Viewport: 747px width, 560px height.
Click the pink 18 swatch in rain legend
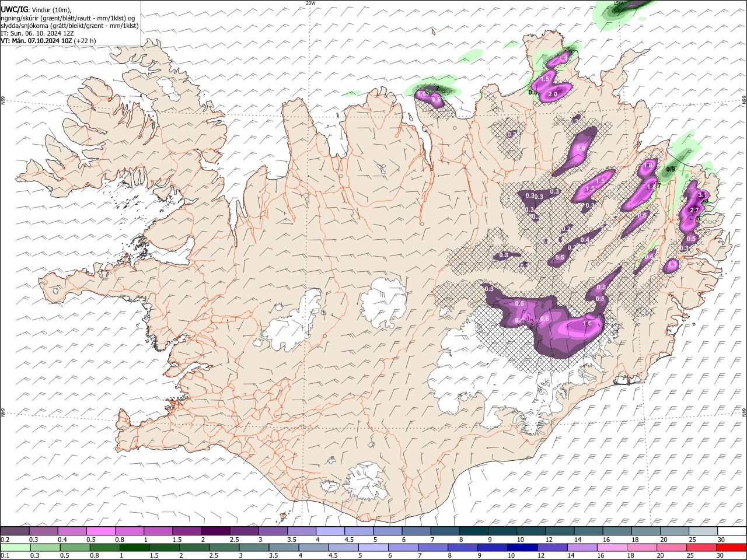[641, 547]
